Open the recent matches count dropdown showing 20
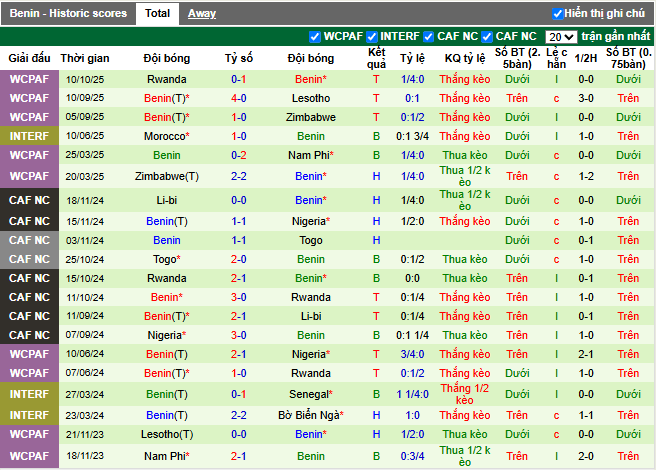The width and height of the screenshot is (656, 470). coord(561,36)
